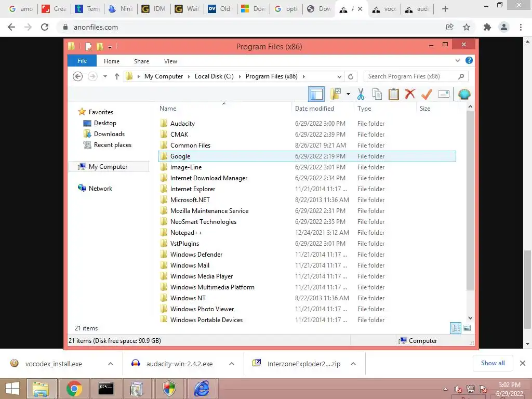Screen dimensions: 532x399
Task: Click the red X Delete icon
Action: point(410,94)
